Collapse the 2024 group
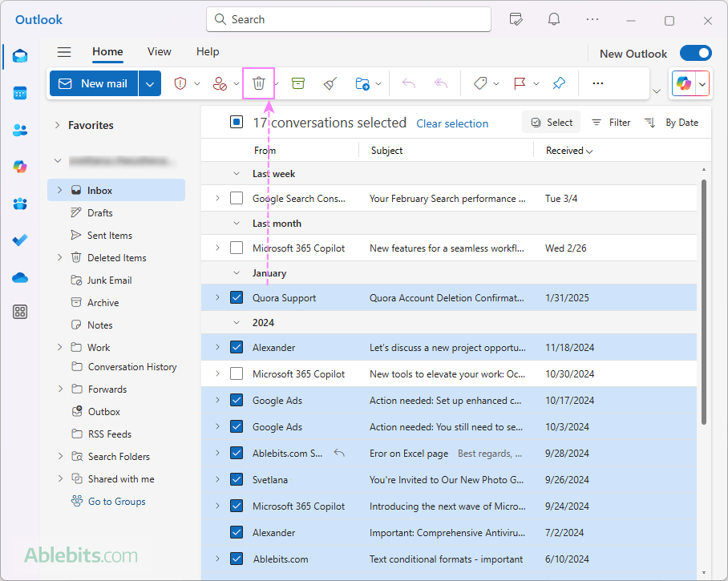 237,323
